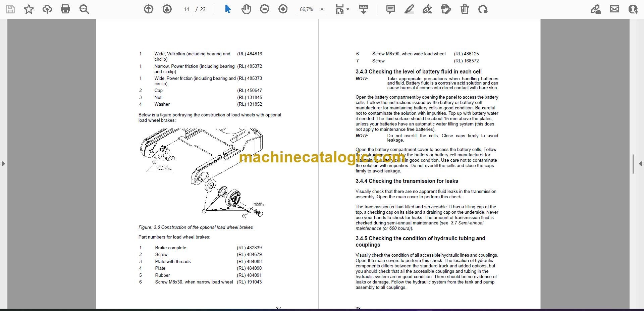Select Screw M8x30 narrow load wheel text
The width and height of the screenshot is (644, 311).
194,282
